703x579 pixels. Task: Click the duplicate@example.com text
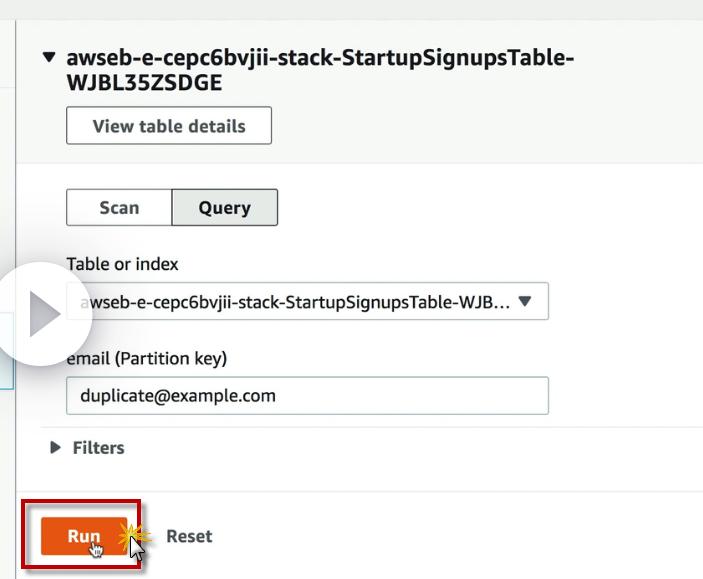click(x=178, y=395)
